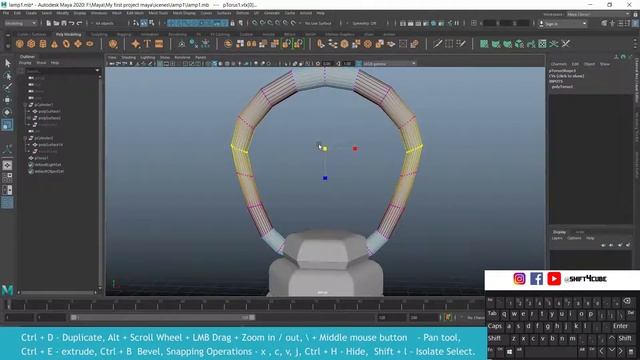Click the Type (T) text tool icon
The width and height of the screenshot is (640, 360).
pos(147,44)
